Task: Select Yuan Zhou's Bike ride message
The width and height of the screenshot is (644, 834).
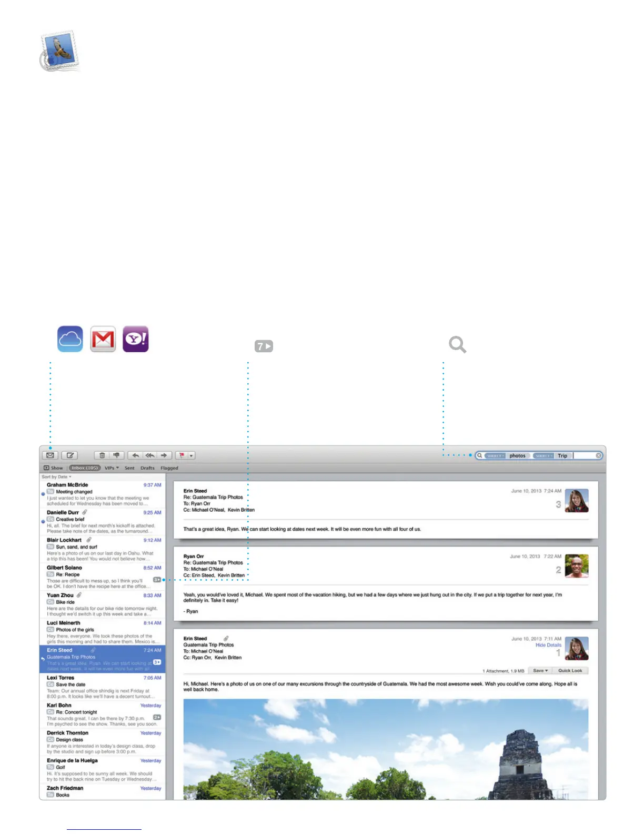Action: [103, 604]
